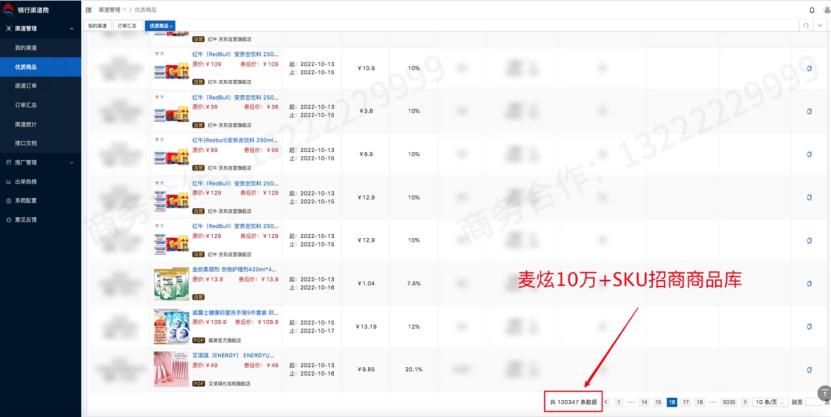Click the 共 100347 条数据 total count text
The image size is (831, 417).
[573, 402]
